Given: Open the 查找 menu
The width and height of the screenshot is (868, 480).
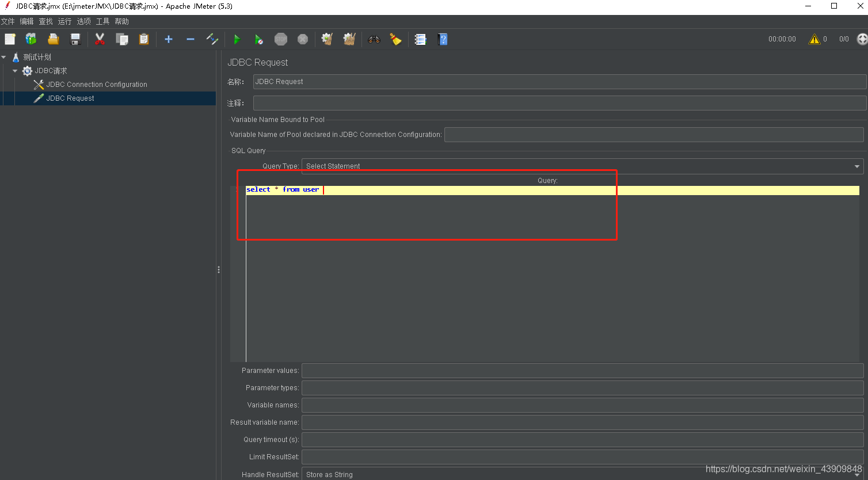Looking at the screenshot, I should click(x=46, y=21).
